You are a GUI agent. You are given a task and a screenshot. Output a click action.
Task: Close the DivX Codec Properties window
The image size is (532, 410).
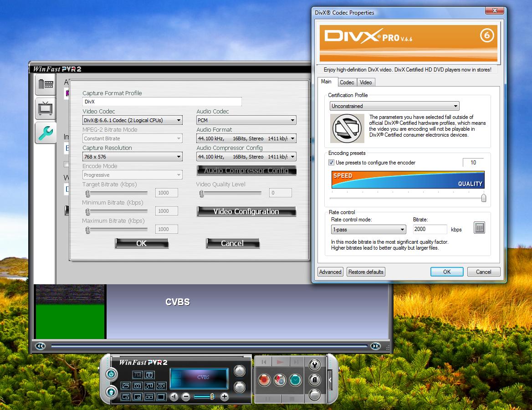pos(495,10)
